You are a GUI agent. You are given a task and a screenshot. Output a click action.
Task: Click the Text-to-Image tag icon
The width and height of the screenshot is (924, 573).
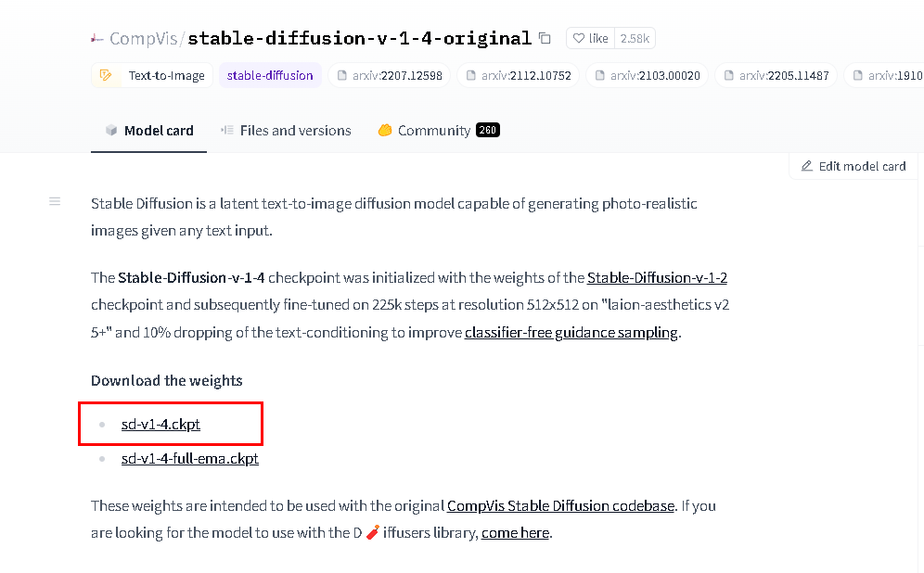(x=106, y=75)
